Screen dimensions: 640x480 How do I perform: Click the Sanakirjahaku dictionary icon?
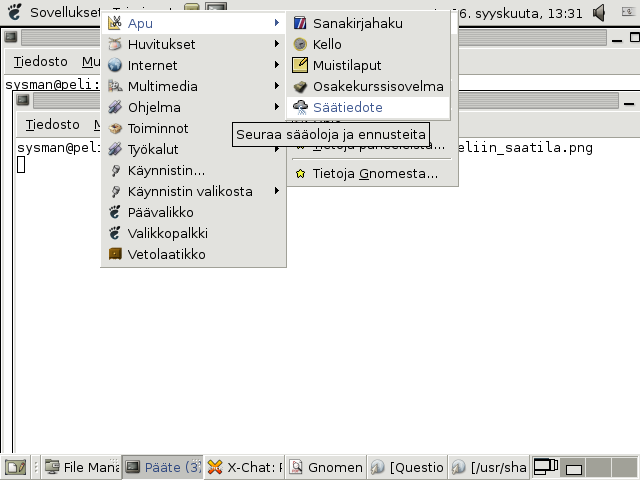(x=300, y=23)
